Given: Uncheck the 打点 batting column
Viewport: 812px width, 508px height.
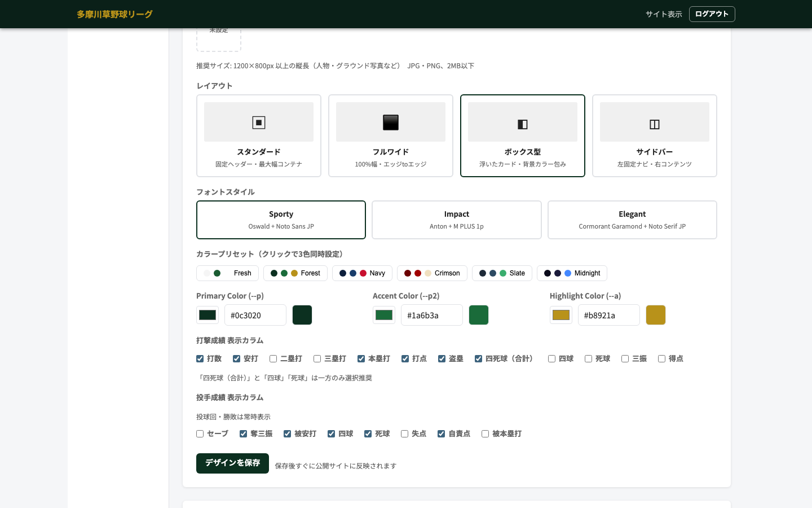Looking at the screenshot, I should click(x=405, y=359).
